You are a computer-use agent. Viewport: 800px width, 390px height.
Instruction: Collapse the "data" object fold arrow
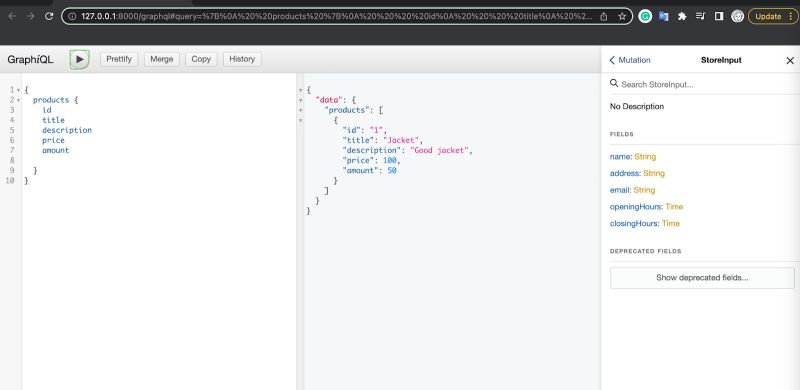coord(301,100)
